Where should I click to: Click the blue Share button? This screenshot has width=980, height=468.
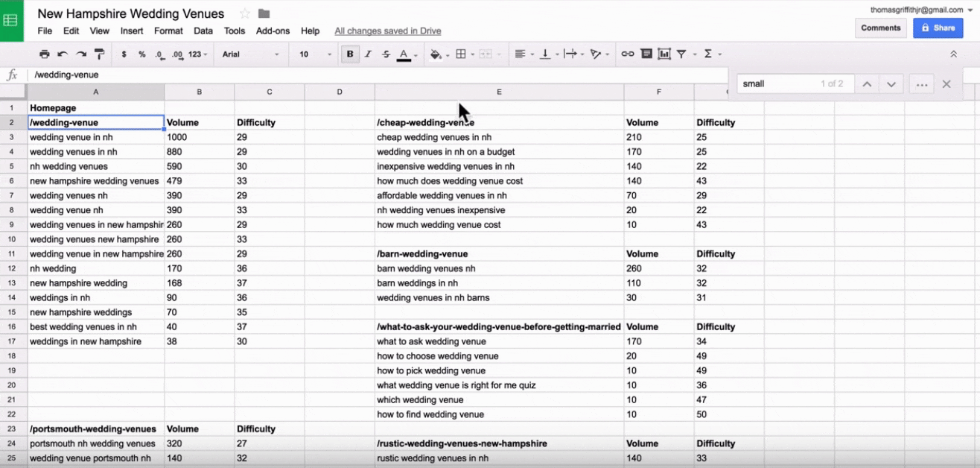point(938,28)
